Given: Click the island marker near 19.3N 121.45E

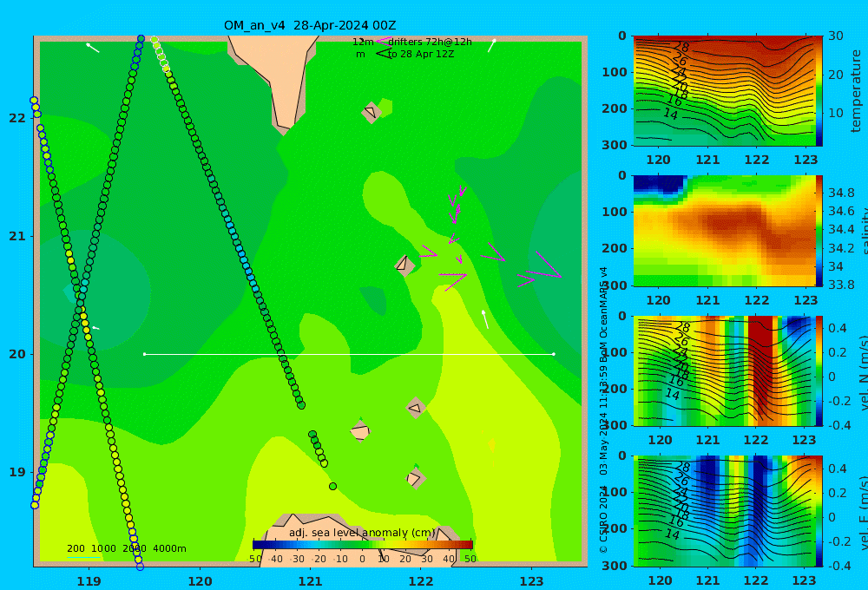Looking at the screenshot, I should point(360,431).
